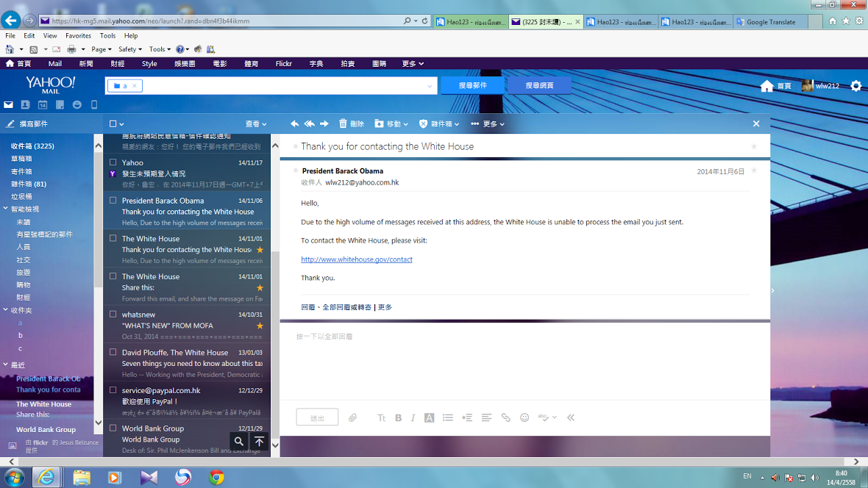Insert a bulleted list in reply
Screen dimensions: 868x488
pyautogui.click(x=448, y=417)
